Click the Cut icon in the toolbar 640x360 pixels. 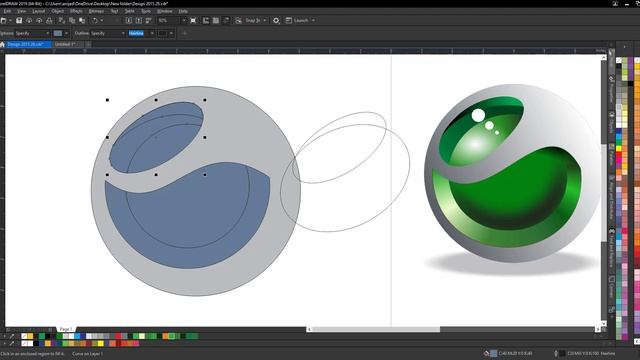(62, 20)
